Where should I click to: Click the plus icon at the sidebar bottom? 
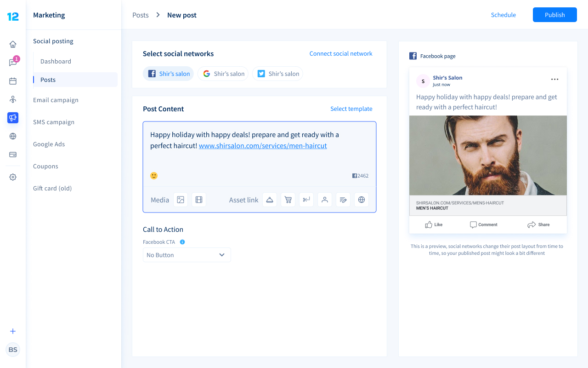click(x=13, y=331)
